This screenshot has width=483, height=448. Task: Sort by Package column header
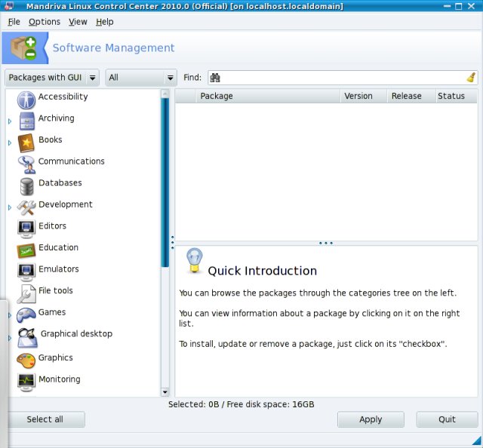click(x=268, y=96)
